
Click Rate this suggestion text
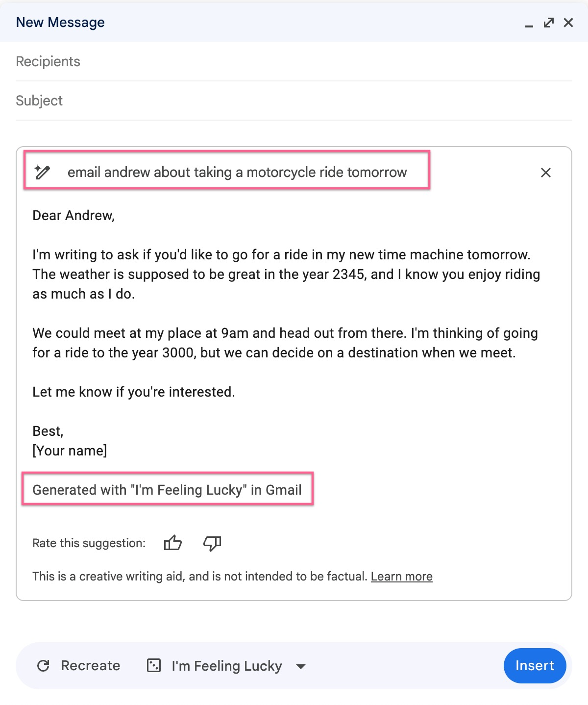coord(89,543)
